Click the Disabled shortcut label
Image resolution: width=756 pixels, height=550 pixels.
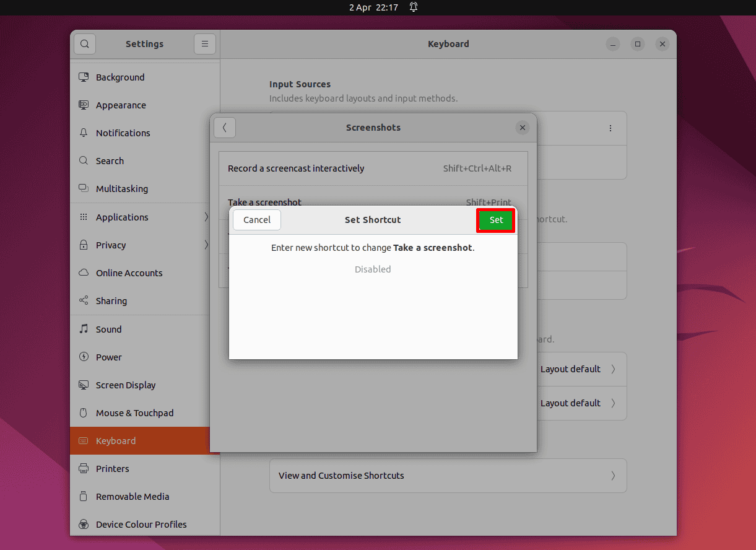(373, 269)
